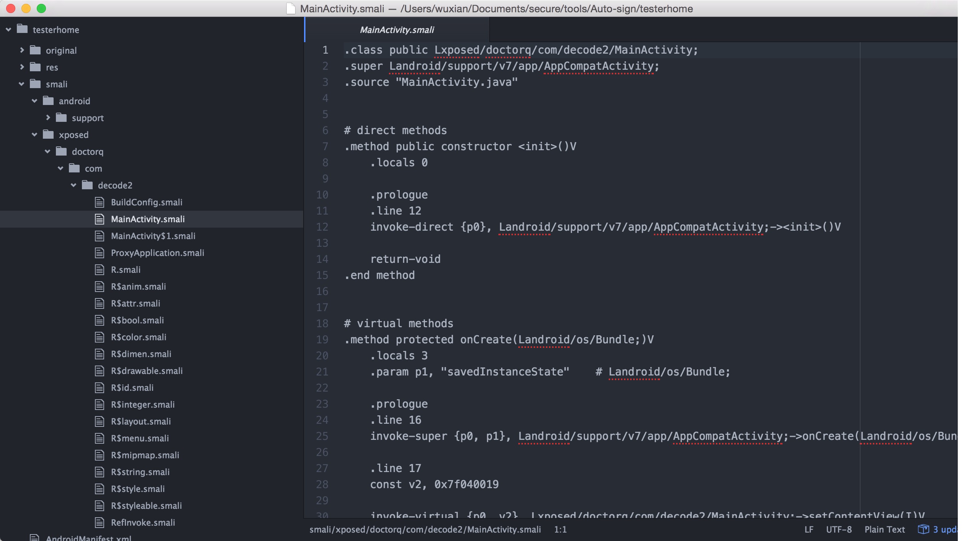Click the RefInvoke.smali file icon
Screen dimensions: 980x541
tap(100, 523)
